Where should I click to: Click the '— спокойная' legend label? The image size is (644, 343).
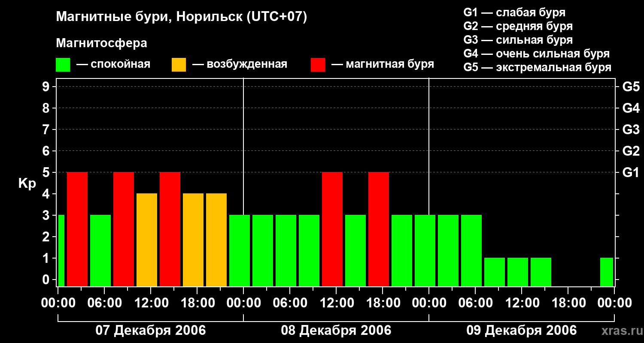pyautogui.click(x=113, y=64)
